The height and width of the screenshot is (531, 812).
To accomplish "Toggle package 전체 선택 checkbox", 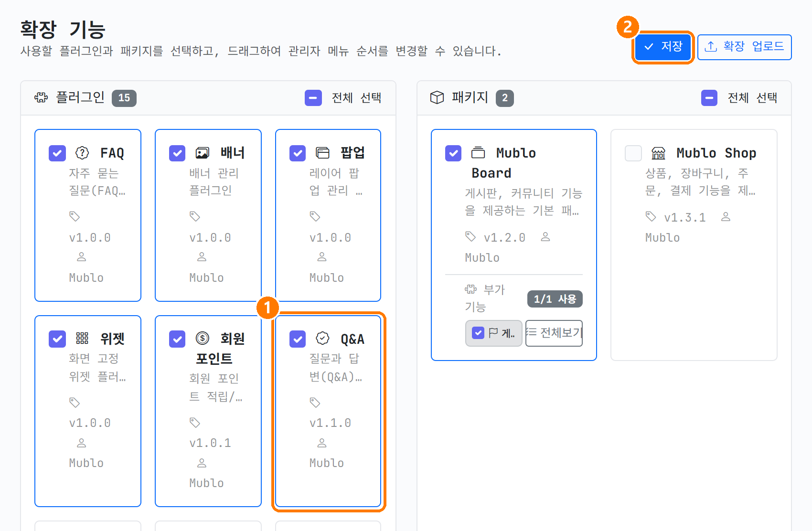I will [x=709, y=98].
